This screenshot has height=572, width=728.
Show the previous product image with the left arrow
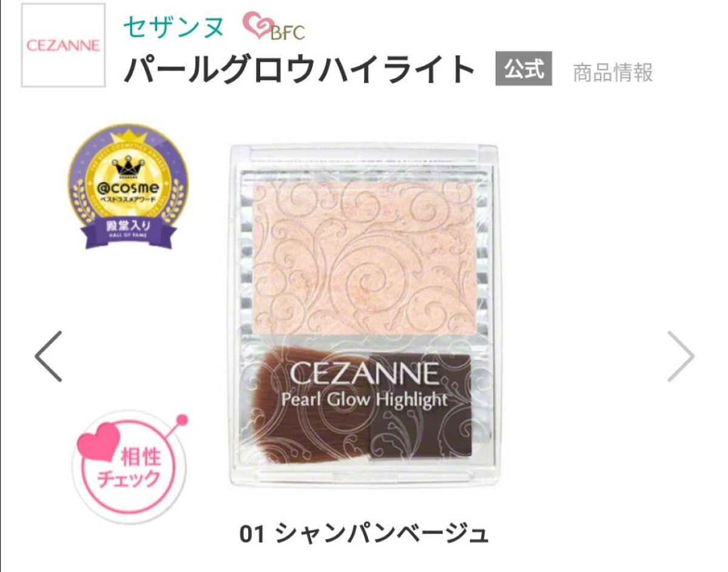(x=49, y=356)
